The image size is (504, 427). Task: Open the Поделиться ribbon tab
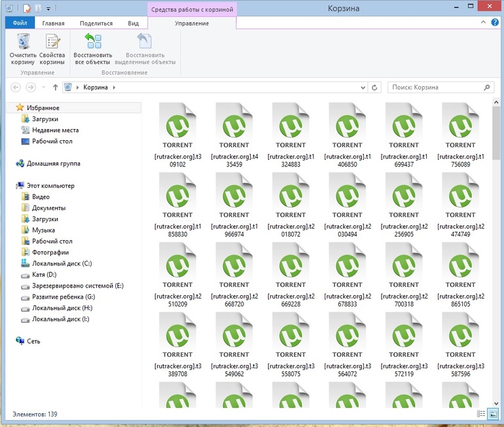96,23
